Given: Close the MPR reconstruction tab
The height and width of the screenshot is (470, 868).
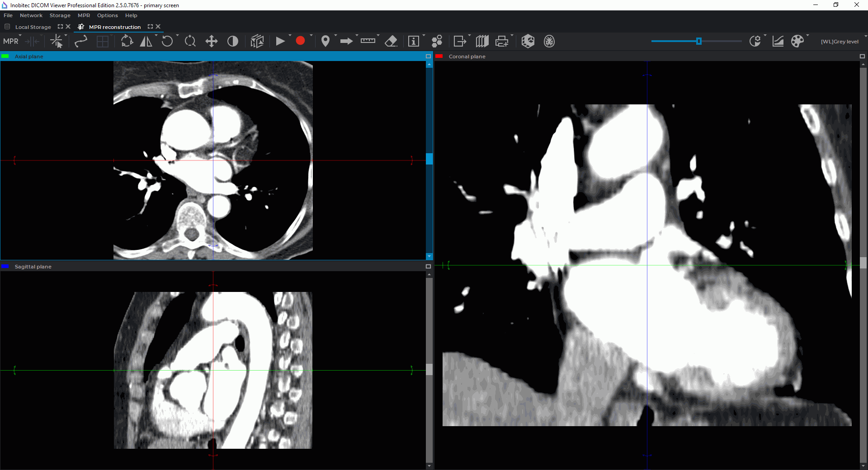Looking at the screenshot, I should pos(158,27).
